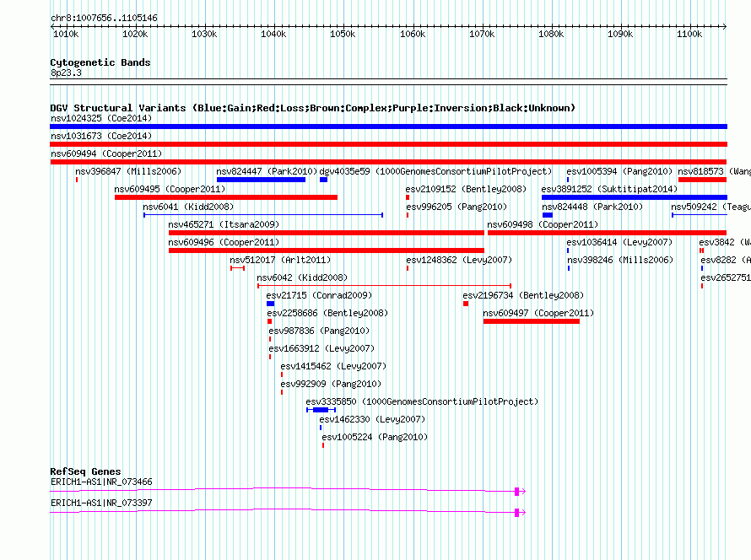Click the nsv824447 (Park2010) label

[x=267, y=171]
